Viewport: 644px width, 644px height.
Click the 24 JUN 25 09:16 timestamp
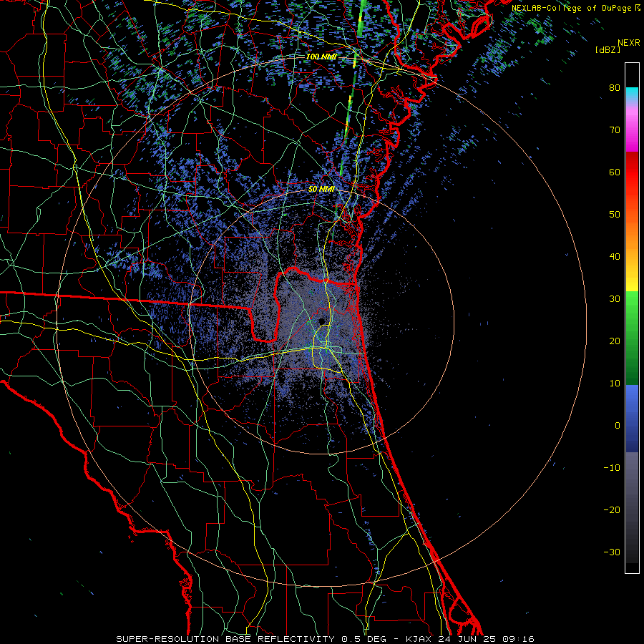tap(486, 639)
